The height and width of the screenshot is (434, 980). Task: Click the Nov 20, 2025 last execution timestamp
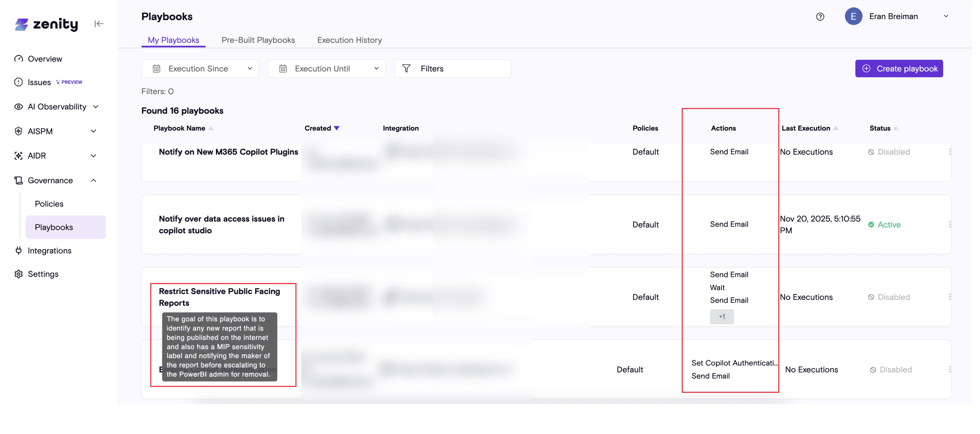pyautogui.click(x=820, y=224)
